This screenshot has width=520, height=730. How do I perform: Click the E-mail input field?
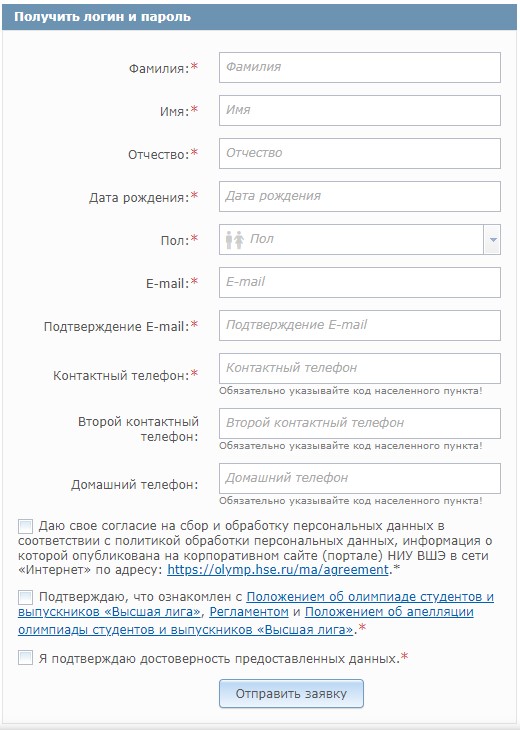[360, 282]
